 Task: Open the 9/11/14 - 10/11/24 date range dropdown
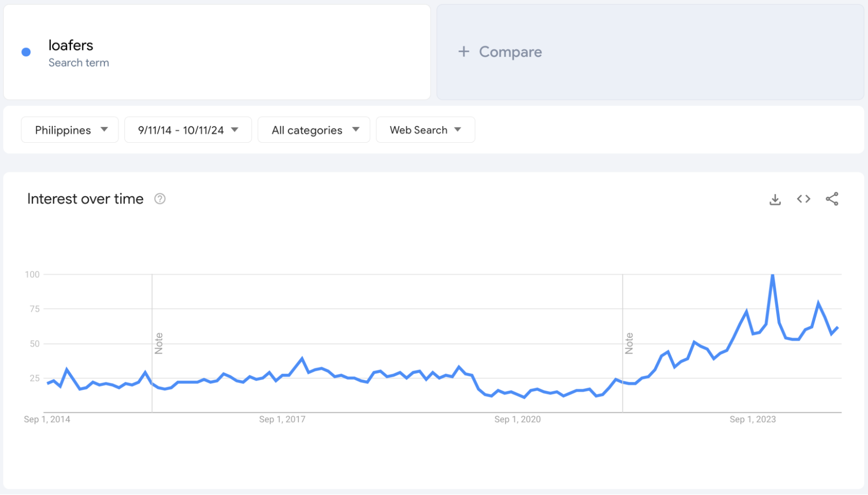188,130
